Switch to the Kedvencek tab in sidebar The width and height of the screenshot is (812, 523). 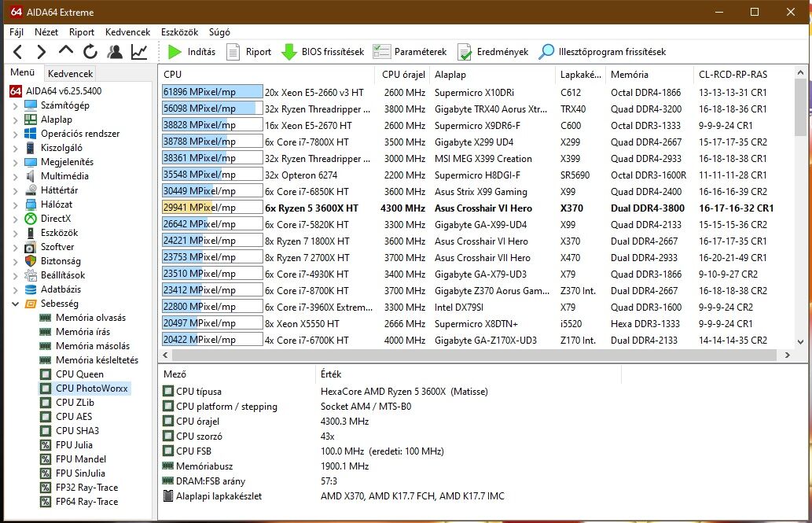tap(71, 74)
